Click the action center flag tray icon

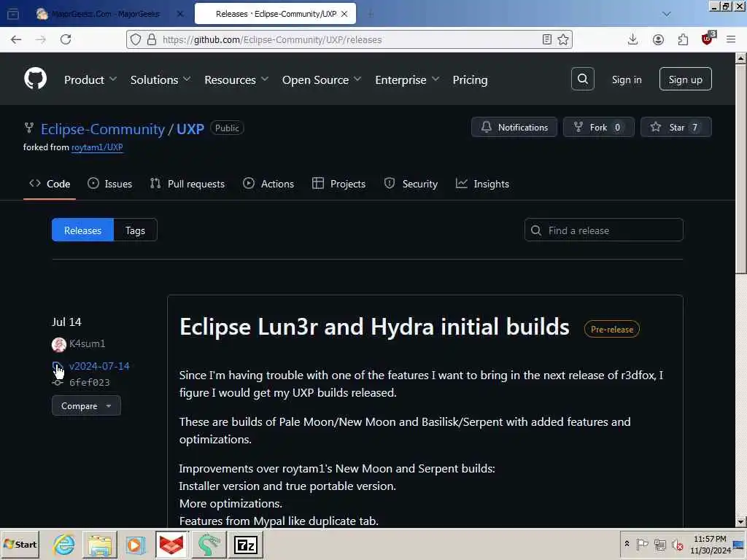point(642,544)
